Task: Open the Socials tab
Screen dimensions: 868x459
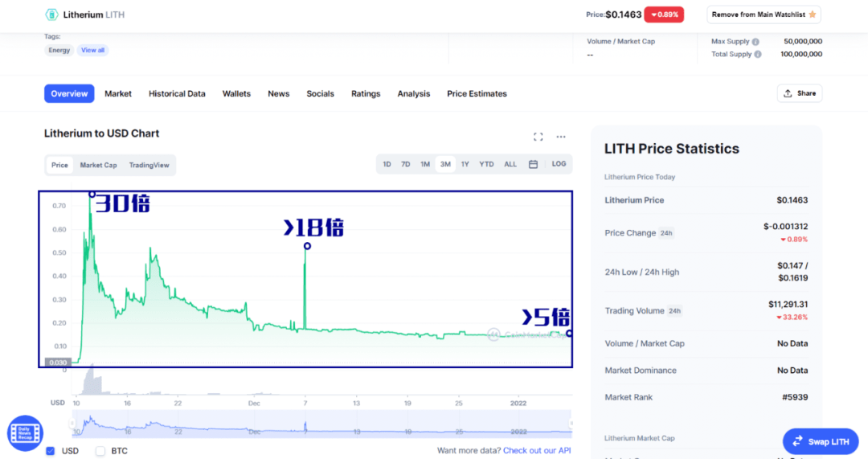Action: [x=320, y=93]
